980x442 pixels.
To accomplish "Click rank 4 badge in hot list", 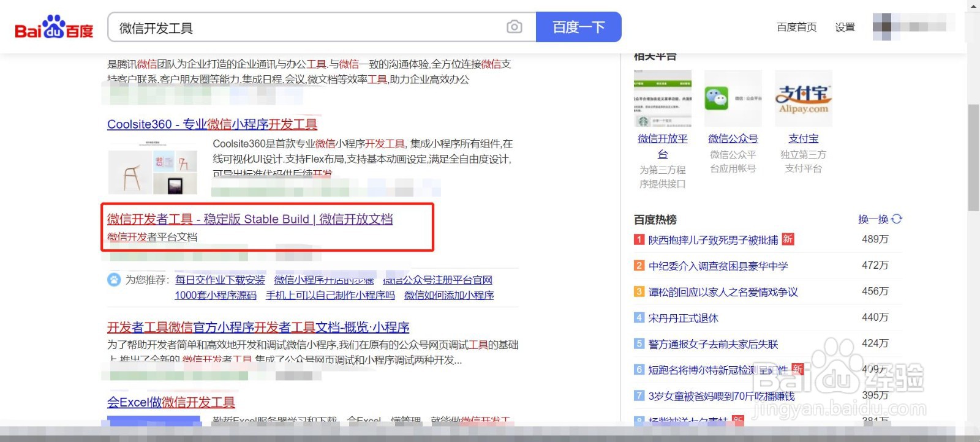I will (x=639, y=318).
